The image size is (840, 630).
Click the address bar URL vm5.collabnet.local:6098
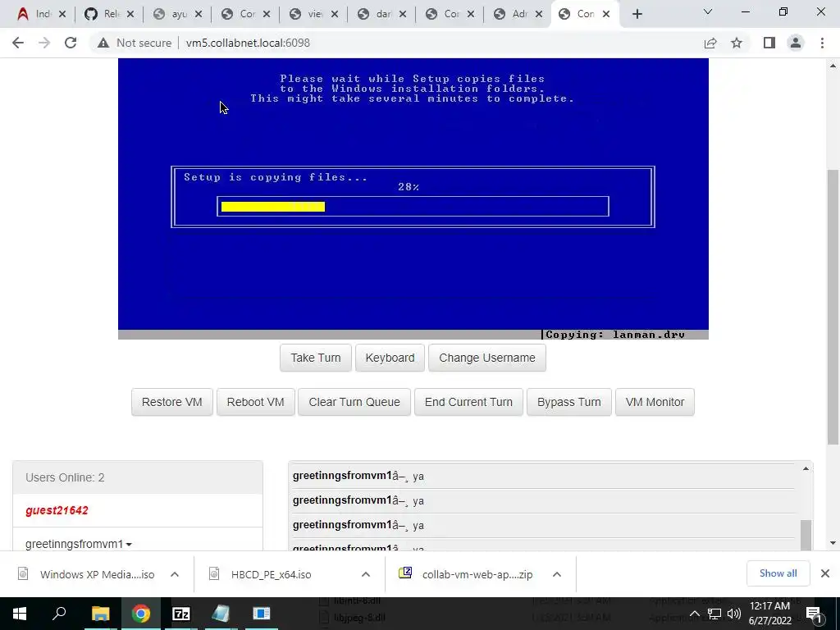click(x=248, y=43)
